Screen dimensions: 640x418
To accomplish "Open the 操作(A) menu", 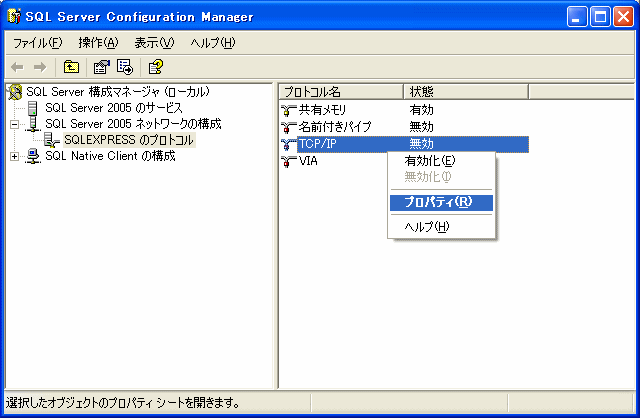I will pyautogui.click(x=98, y=43).
